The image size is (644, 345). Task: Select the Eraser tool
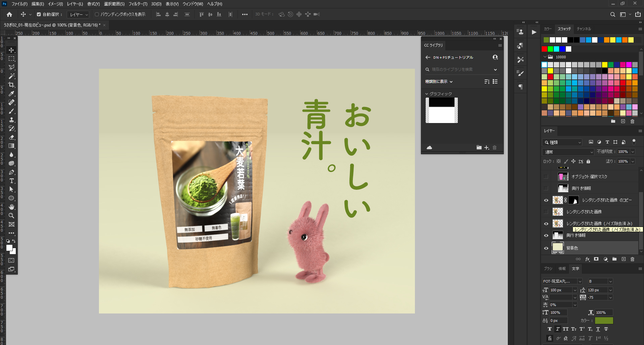point(11,137)
